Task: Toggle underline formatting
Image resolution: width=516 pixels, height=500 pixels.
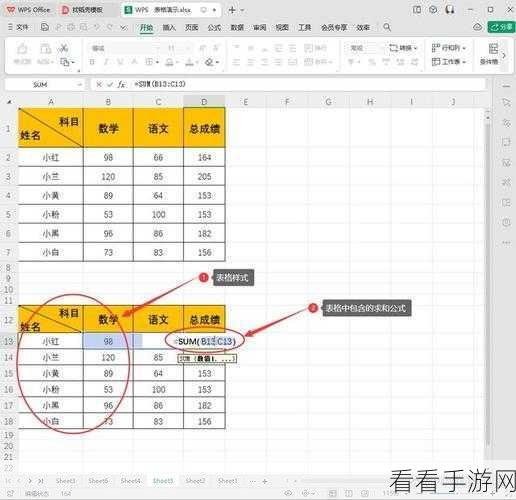Action: (120, 62)
